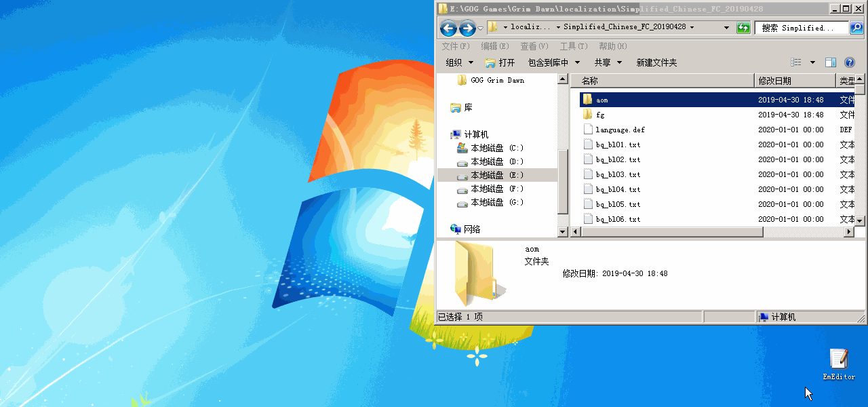Open the more view options dropdown arrow
868x407 pixels.
point(812,62)
